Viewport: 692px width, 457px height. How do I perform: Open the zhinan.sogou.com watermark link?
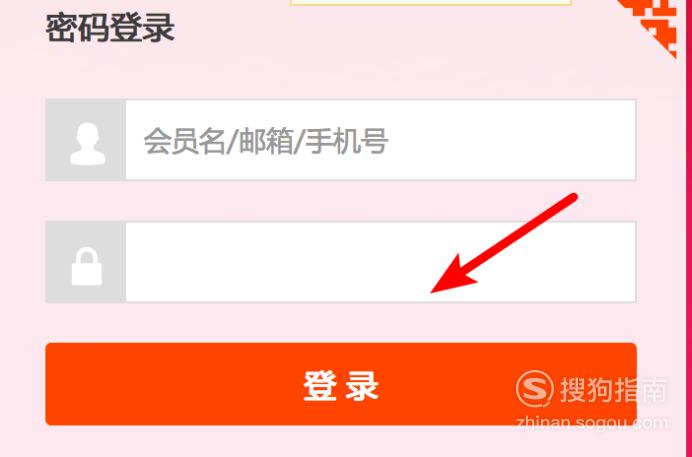pyautogui.click(x=591, y=423)
